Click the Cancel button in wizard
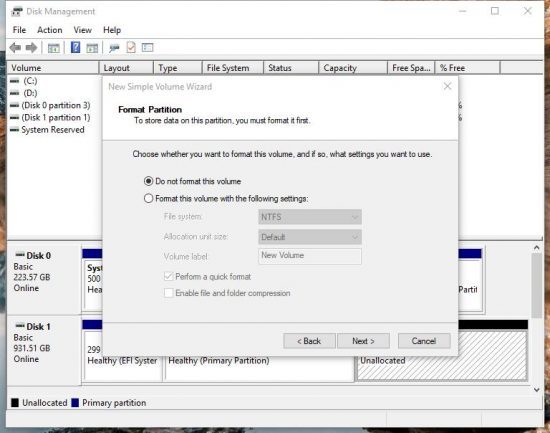 coord(424,341)
